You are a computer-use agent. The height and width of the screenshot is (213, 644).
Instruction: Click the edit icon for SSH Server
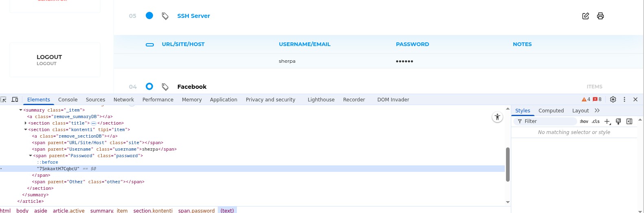coord(585,16)
